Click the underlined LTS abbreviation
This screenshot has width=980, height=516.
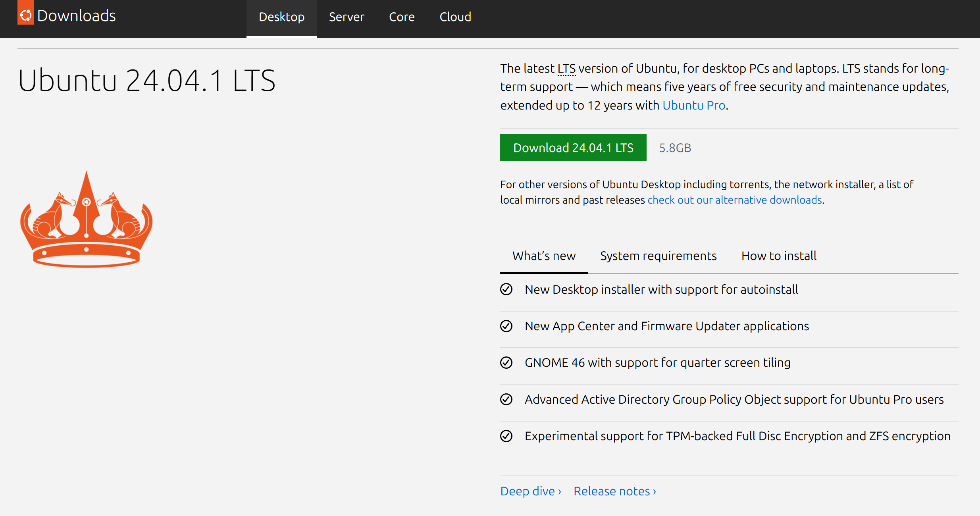tap(566, 69)
